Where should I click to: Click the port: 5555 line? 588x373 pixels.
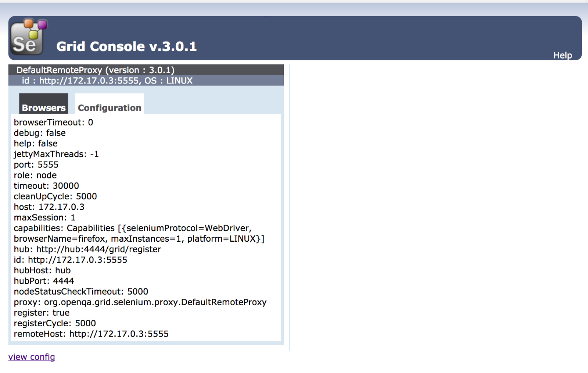[36, 165]
